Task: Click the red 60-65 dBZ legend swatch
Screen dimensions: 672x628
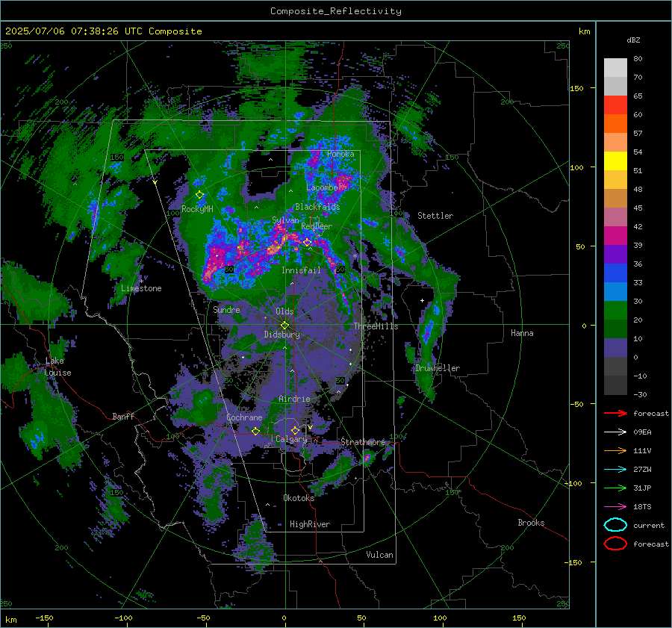Action: 615,105
